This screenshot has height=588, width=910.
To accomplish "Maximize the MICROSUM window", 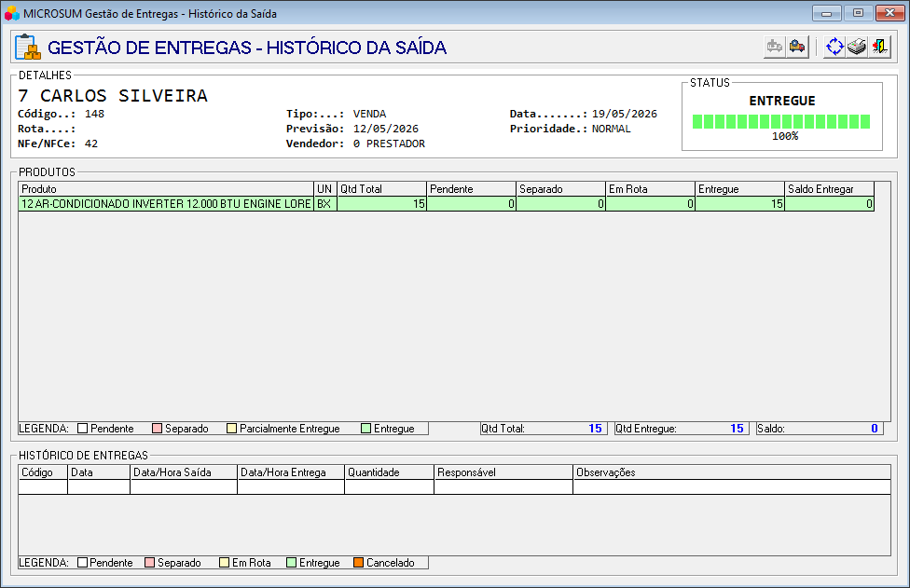I will (x=858, y=13).
